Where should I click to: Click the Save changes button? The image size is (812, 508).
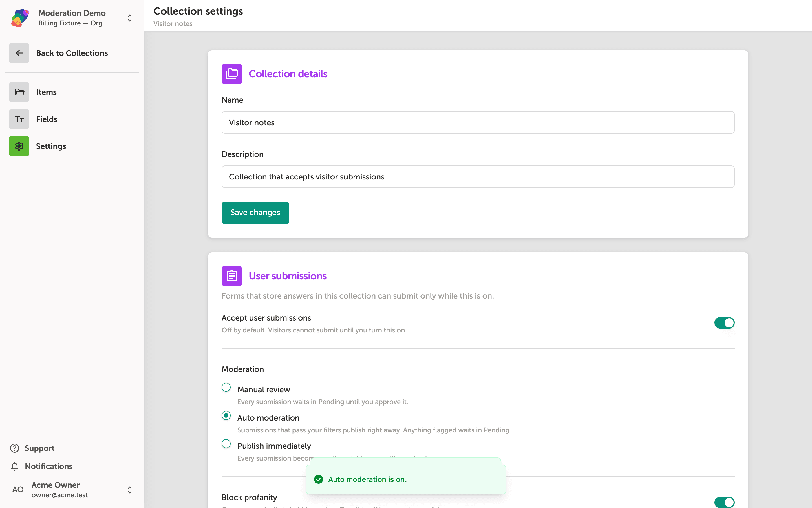[x=255, y=213]
